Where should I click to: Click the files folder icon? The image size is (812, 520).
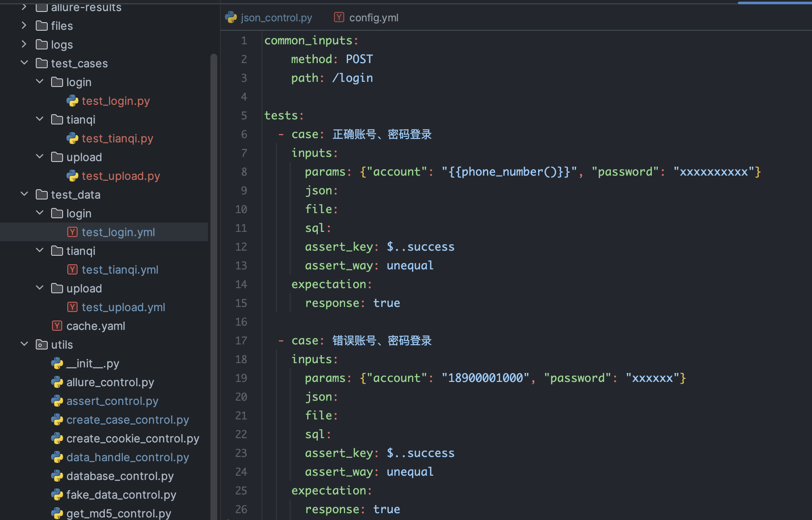pyautogui.click(x=42, y=26)
